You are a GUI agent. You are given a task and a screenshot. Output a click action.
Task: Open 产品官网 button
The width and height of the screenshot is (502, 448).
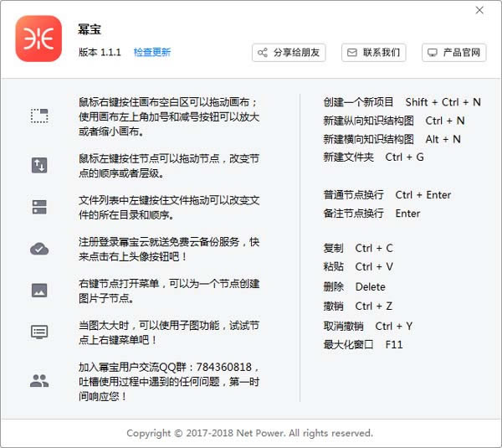pos(454,53)
